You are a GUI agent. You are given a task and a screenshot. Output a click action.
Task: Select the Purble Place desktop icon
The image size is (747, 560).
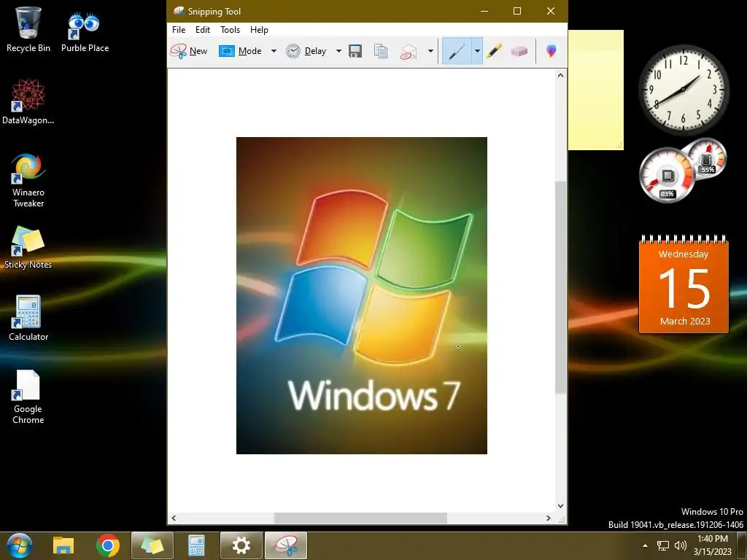click(x=85, y=32)
